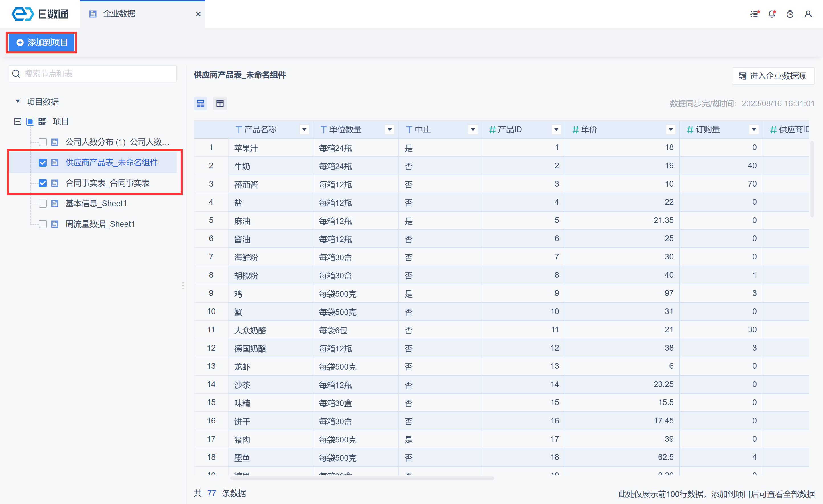Click search magnifier icon in sidebar
The width and height of the screenshot is (823, 504).
pos(16,74)
